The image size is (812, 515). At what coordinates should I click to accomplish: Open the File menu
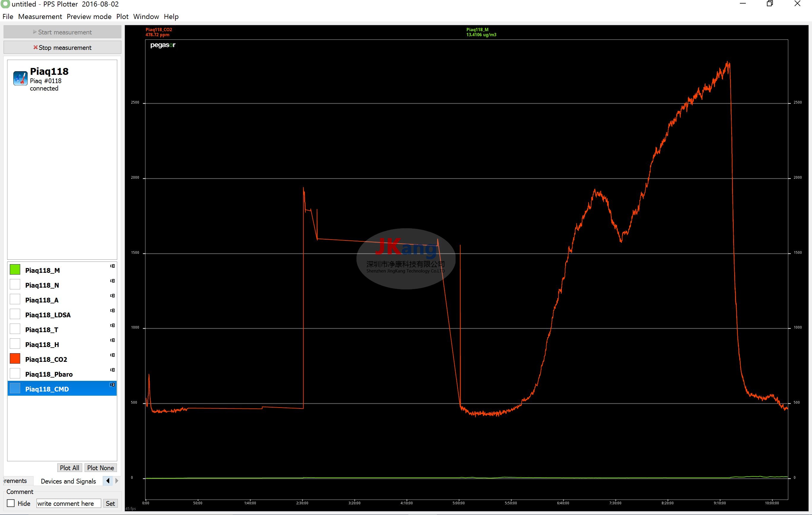pyautogui.click(x=8, y=17)
